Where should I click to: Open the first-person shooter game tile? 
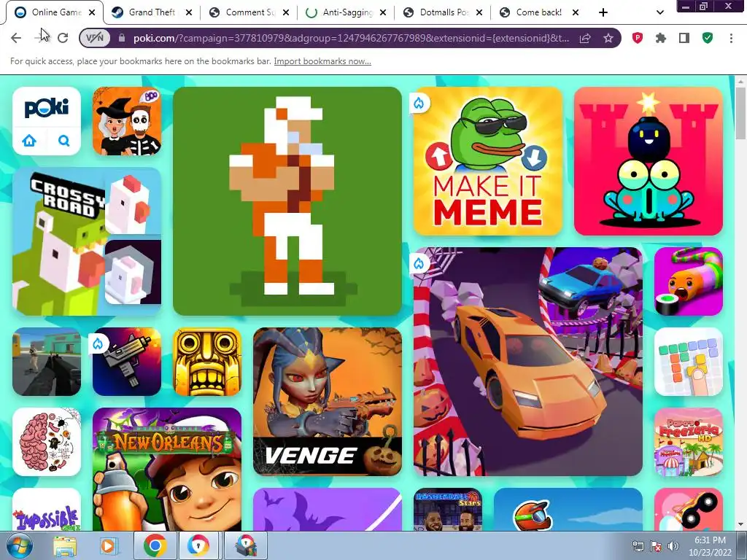pos(47,362)
